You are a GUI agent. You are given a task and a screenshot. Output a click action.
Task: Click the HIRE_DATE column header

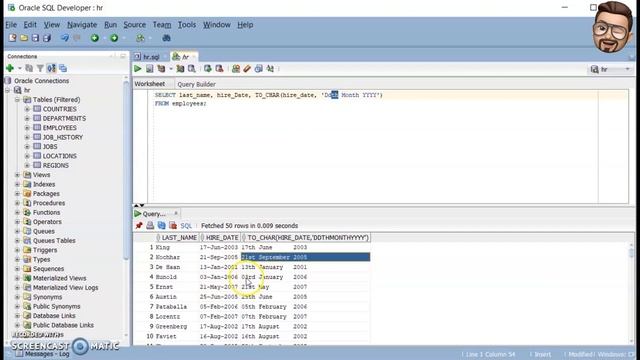(x=220, y=238)
